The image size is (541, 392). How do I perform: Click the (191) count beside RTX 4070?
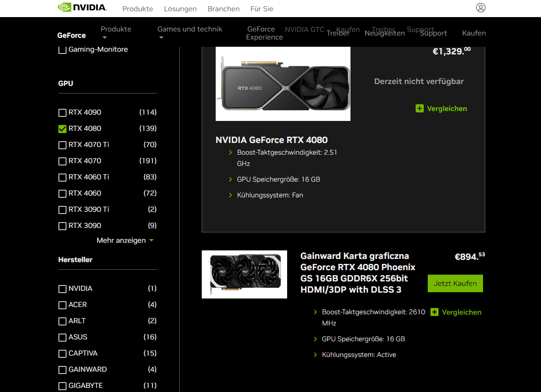(x=148, y=161)
